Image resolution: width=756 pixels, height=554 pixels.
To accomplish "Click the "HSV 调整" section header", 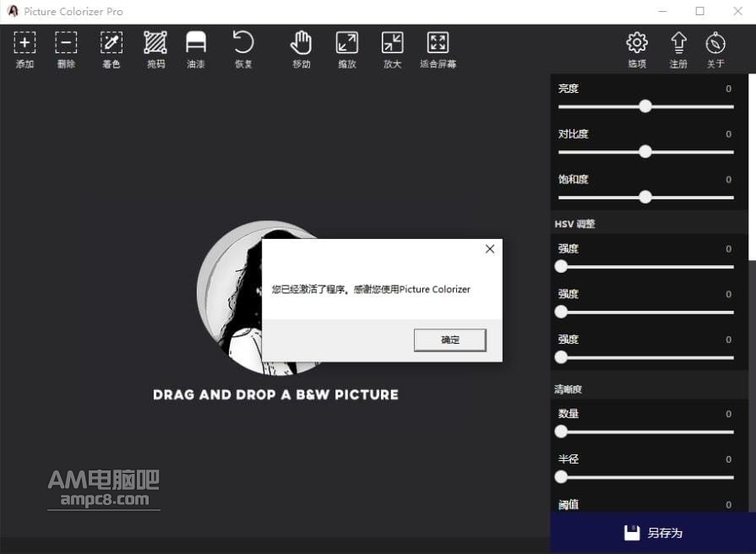I will click(574, 224).
